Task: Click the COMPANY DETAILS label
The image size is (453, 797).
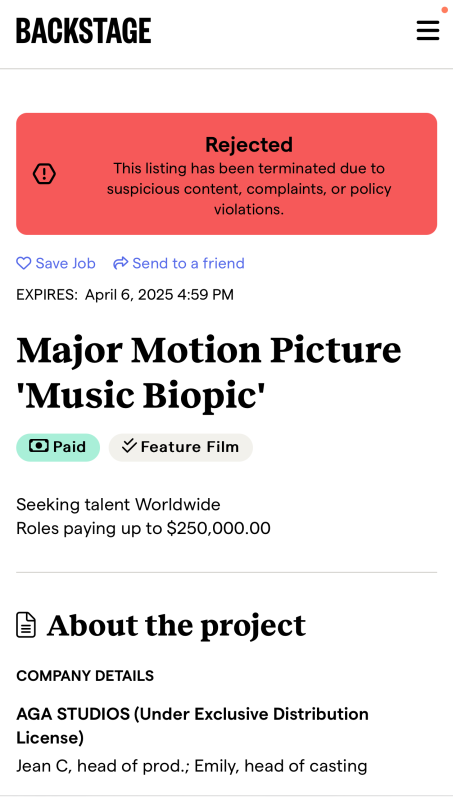Action: pos(85,676)
